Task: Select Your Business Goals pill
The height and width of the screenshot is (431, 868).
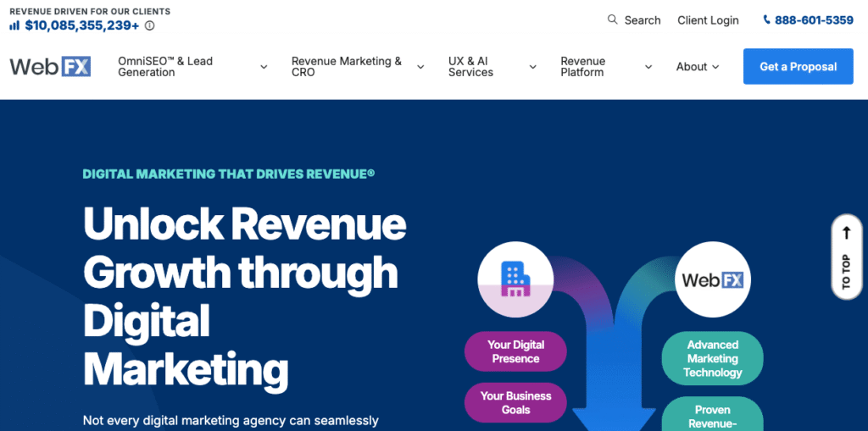Action: tap(515, 403)
